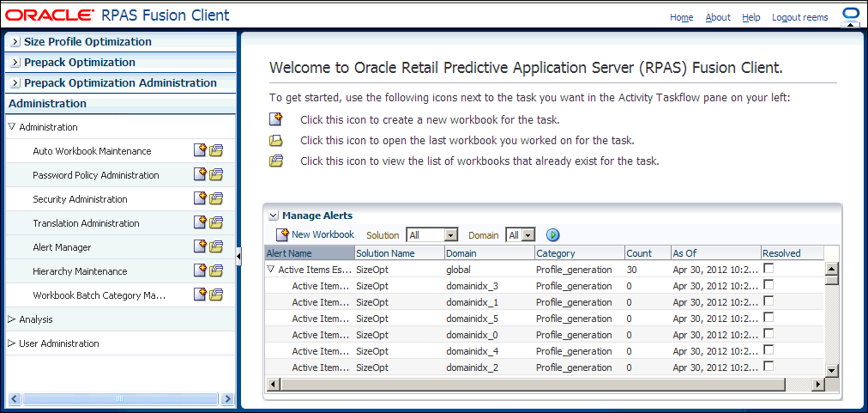Click the green Go arrow in Manage Alerts
The image size is (868, 413).
(x=553, y=235)
